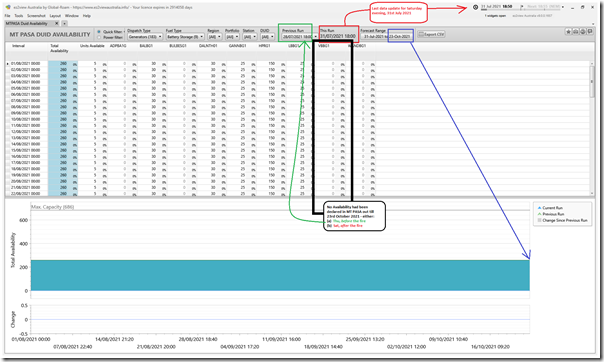Select the Quick filter radio button

tap(99, 32)
